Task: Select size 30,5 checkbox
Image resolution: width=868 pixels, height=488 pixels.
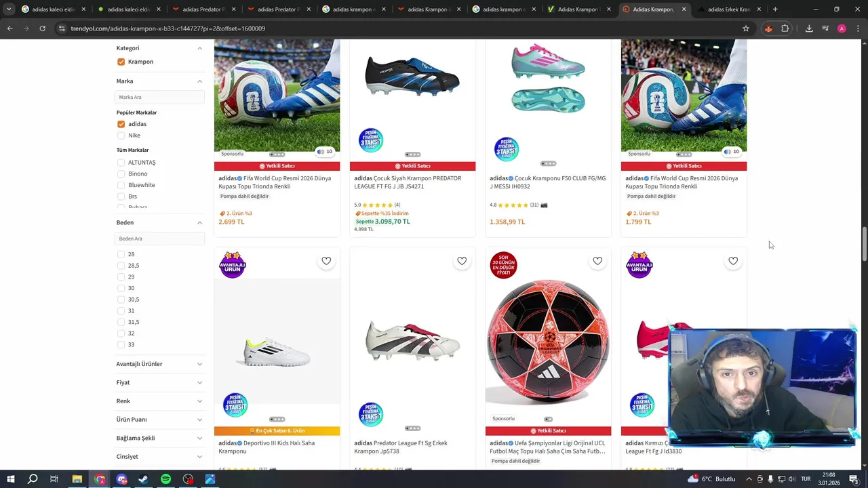Action: point(121,300)
